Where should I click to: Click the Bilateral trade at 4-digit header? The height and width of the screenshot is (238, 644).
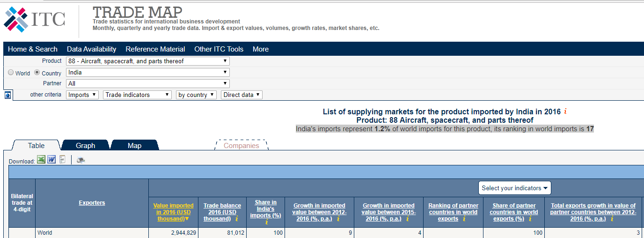[x=22, y=203]
